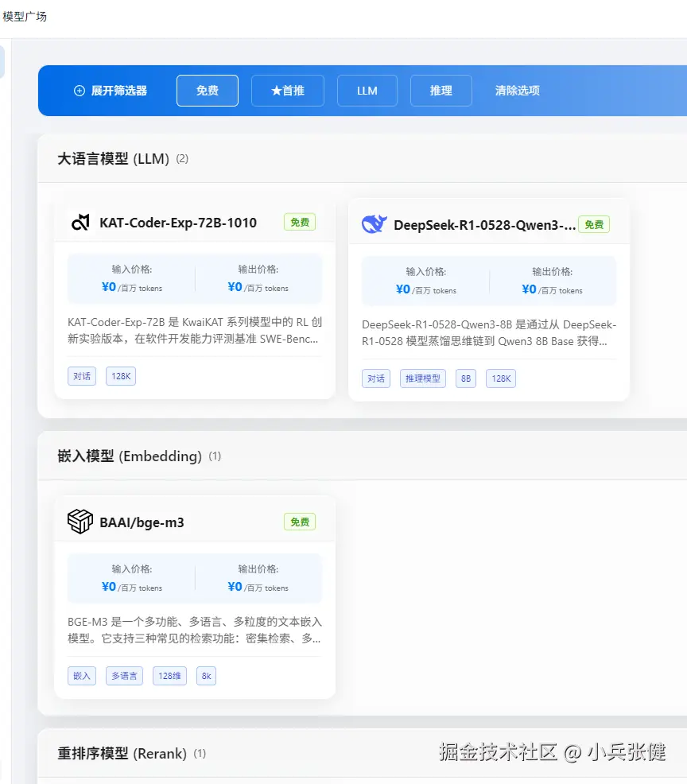
Task: Click the 免费 badge on DeepSeek card
Action: click(594, 224)
